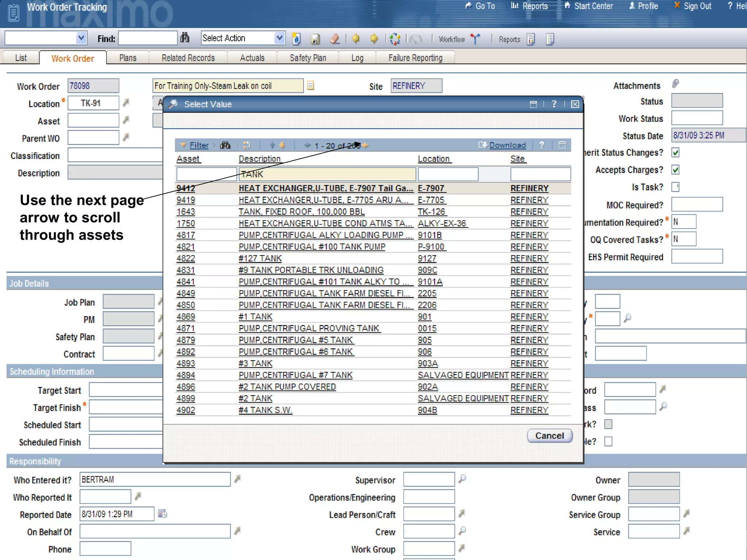Click location TK-126 link
The height and width of the screenshot is (560, 747).
tap(431, 212)
